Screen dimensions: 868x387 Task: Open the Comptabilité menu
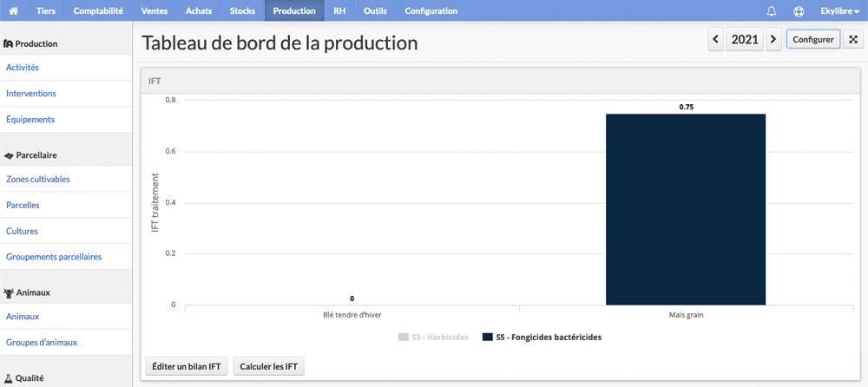98,10
